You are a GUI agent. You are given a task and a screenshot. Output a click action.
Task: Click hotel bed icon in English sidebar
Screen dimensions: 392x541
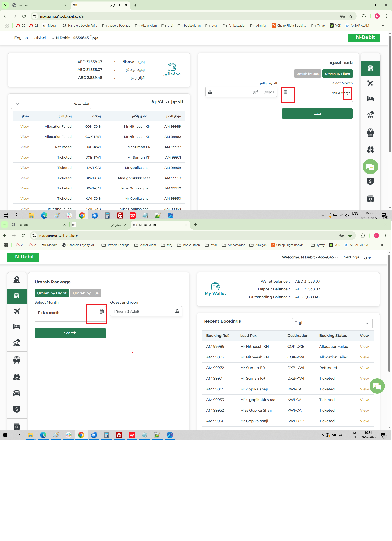point(17,327)
